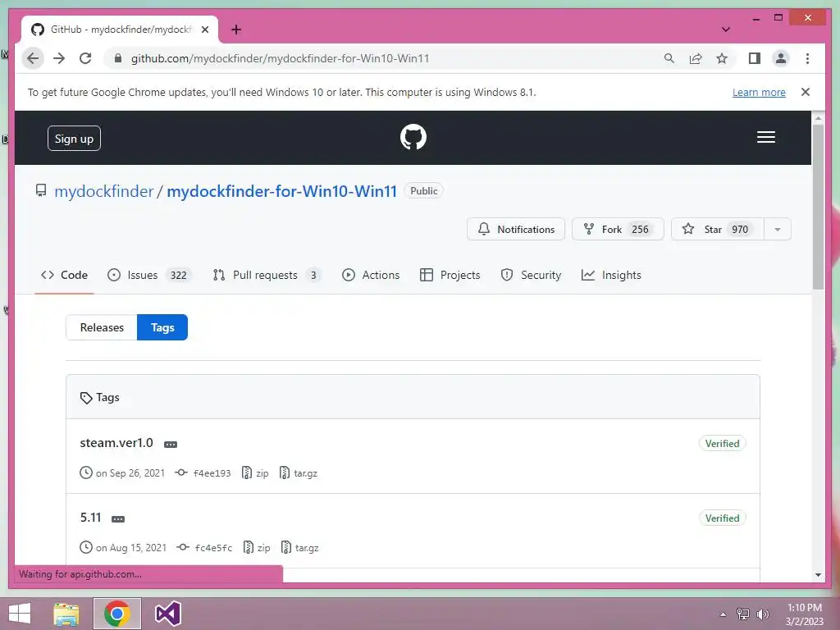Expand the ellipsis next to 5.11
Image resolution: width=840 pixels, height=630 pixels.
pos(118,519)
